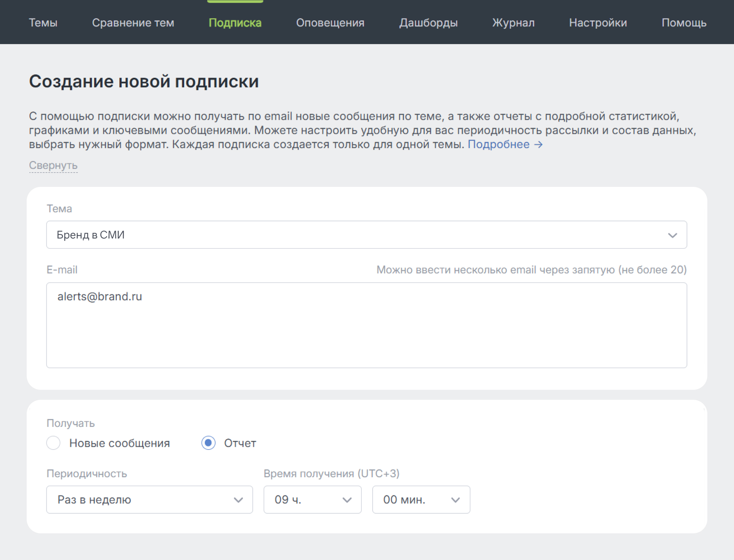Open the hours dropdown 09 ч.
The height and width of the screenshot is (560, 734).
tap(312, 500)
